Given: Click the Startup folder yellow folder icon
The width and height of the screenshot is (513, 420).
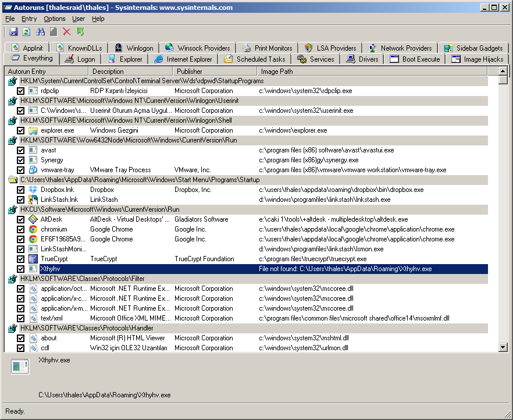Looking at the screenshot, I should [12, 180].
